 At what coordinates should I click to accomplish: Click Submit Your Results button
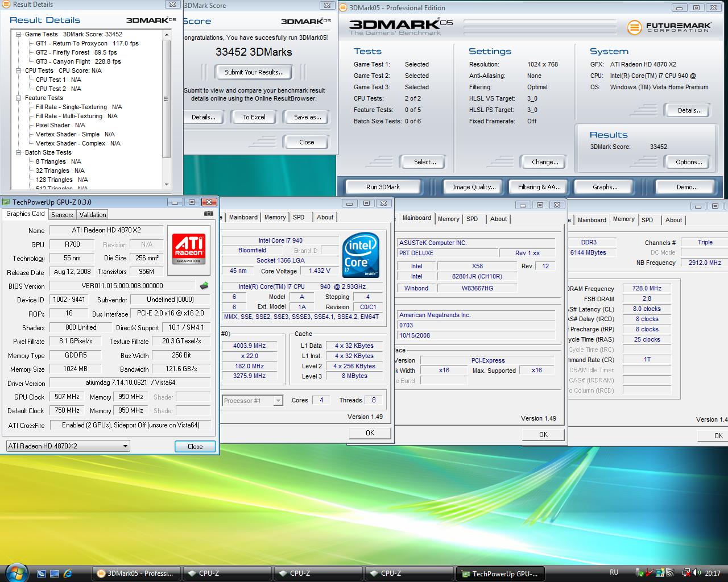point(254,72)
